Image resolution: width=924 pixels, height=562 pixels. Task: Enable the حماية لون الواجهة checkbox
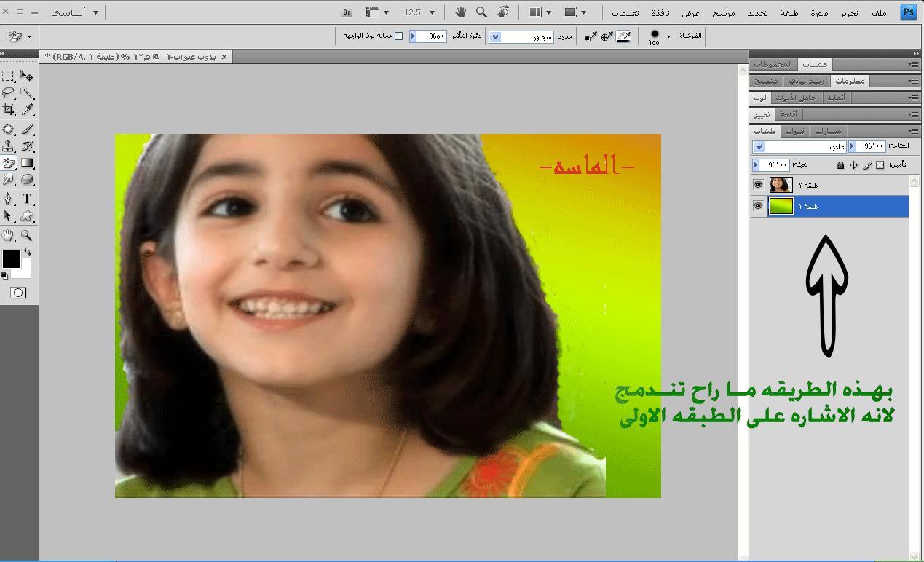(x=398, y=36)
